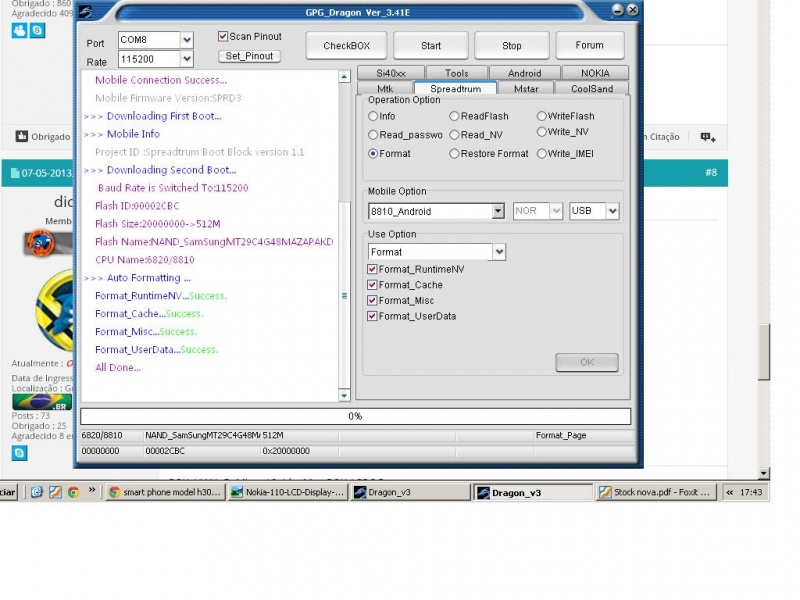Click the multi-quote icon beside Citação

click(707, 137)
